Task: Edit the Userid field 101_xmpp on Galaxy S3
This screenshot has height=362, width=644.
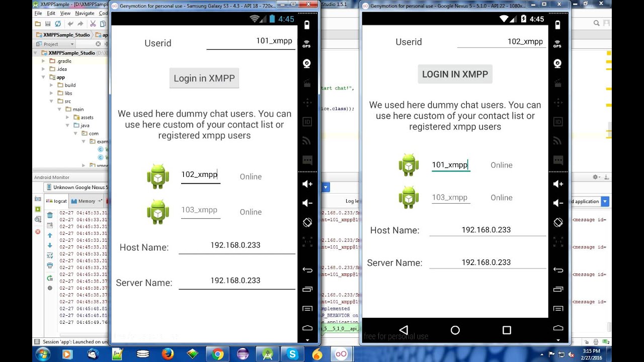Action: 251,42
